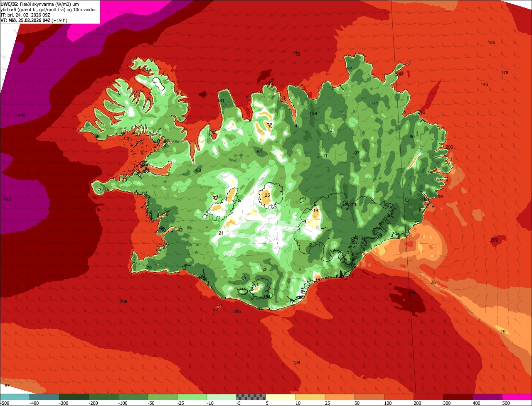Image resolution: width=532 pixels, height=406 pixels.
Task: Click the dark green swatch between -300 and -200
Action: coord(74,397)
